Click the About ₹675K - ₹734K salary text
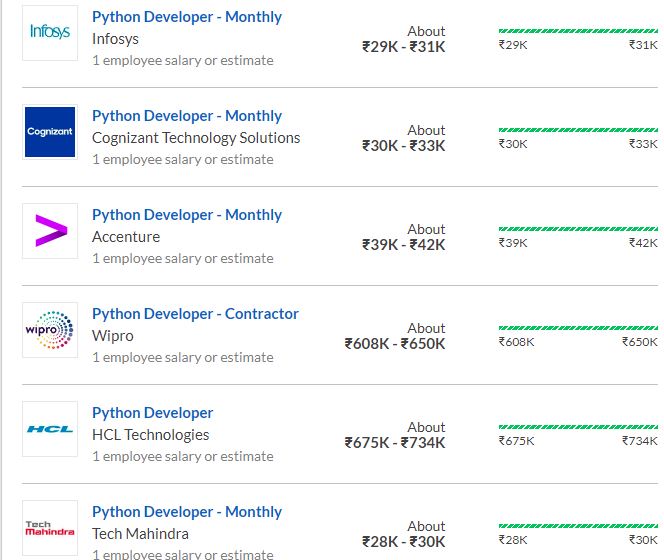The image size is (664, 560). pos(395,435)
